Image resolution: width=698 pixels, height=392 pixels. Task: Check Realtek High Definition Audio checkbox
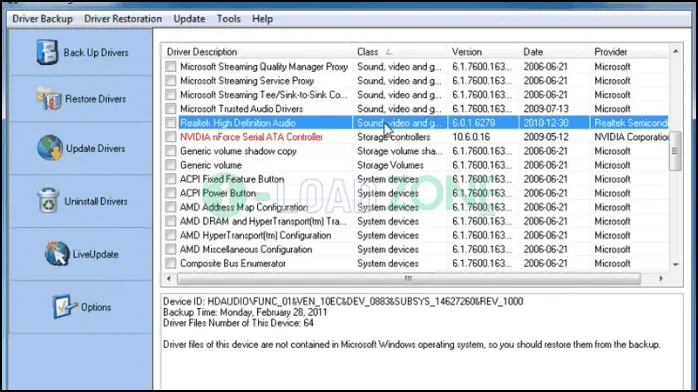tap(170, 123)
